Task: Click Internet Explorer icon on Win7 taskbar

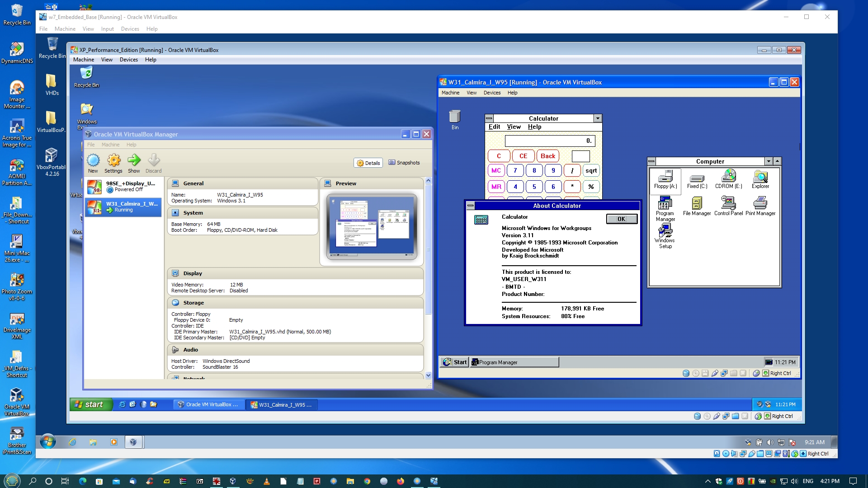Action: click(72, 442)
